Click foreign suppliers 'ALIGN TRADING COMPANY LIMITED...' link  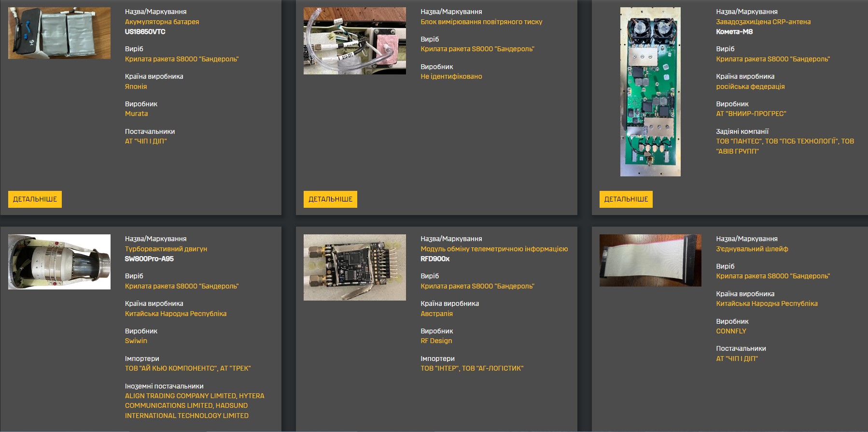click(x=195, y=405)
